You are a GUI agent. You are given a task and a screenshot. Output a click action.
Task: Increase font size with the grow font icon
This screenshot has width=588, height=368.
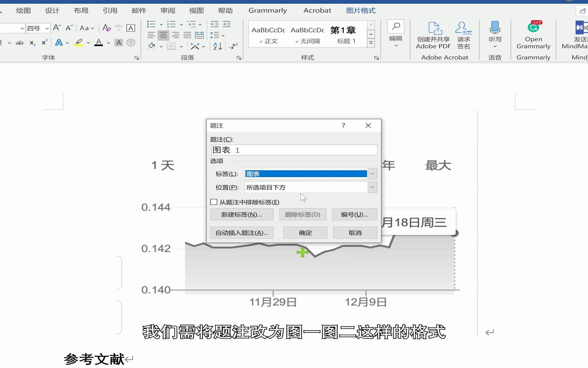(x=57, y=28)
